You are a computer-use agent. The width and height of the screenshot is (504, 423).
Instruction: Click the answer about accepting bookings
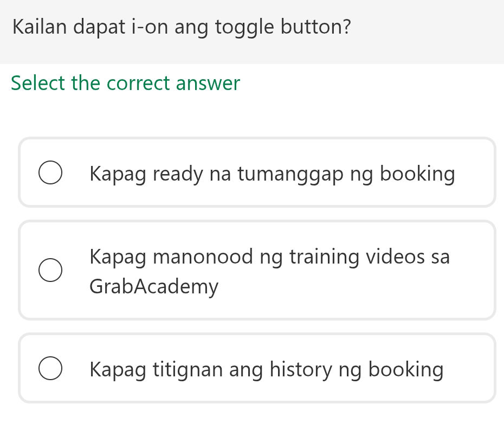pos(272,174)
